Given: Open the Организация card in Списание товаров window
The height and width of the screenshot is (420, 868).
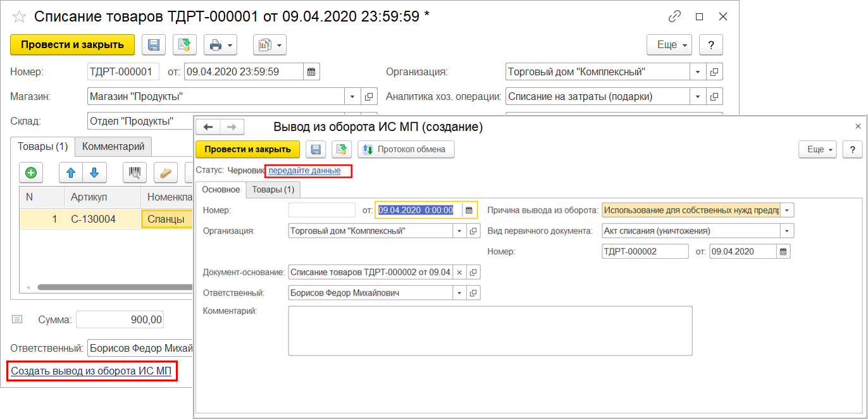Looking at the screenshot, I should tap(714, 72).
